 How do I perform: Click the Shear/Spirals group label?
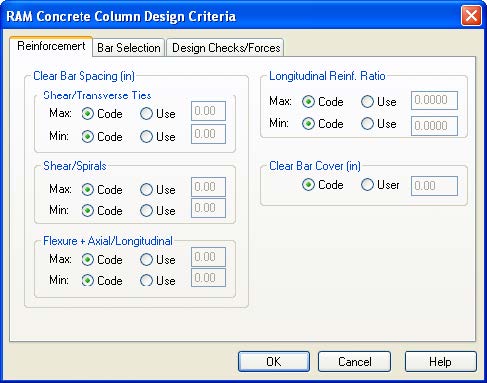point(75,166)
